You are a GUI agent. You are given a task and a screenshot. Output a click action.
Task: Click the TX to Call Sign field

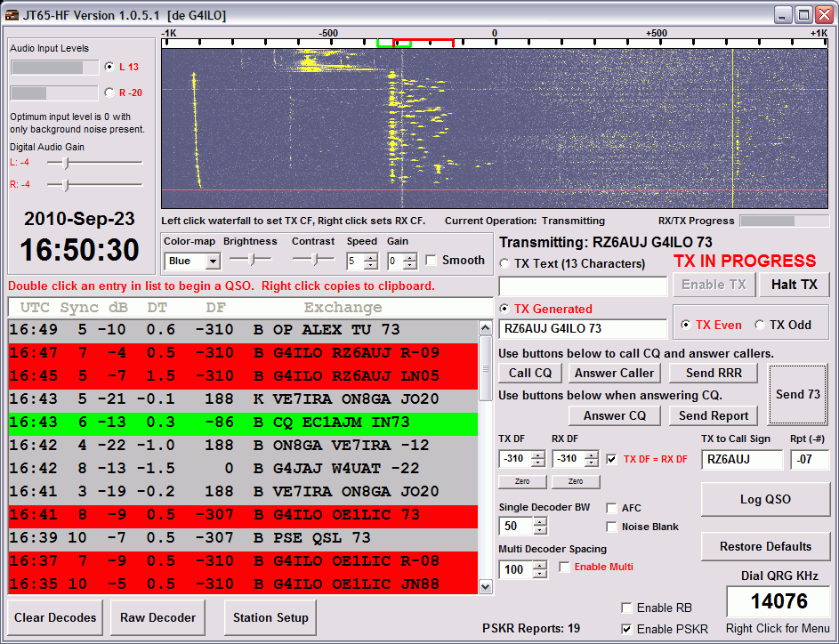(742, 460)
